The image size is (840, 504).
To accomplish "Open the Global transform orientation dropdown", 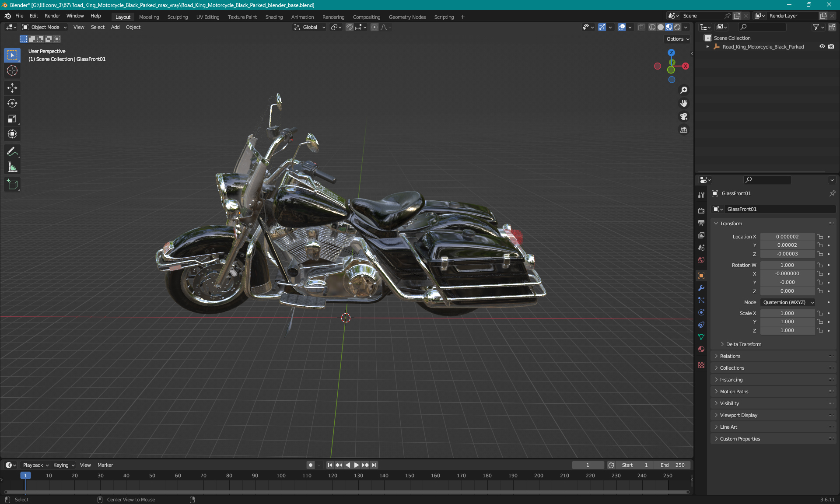I will point(310,27).
